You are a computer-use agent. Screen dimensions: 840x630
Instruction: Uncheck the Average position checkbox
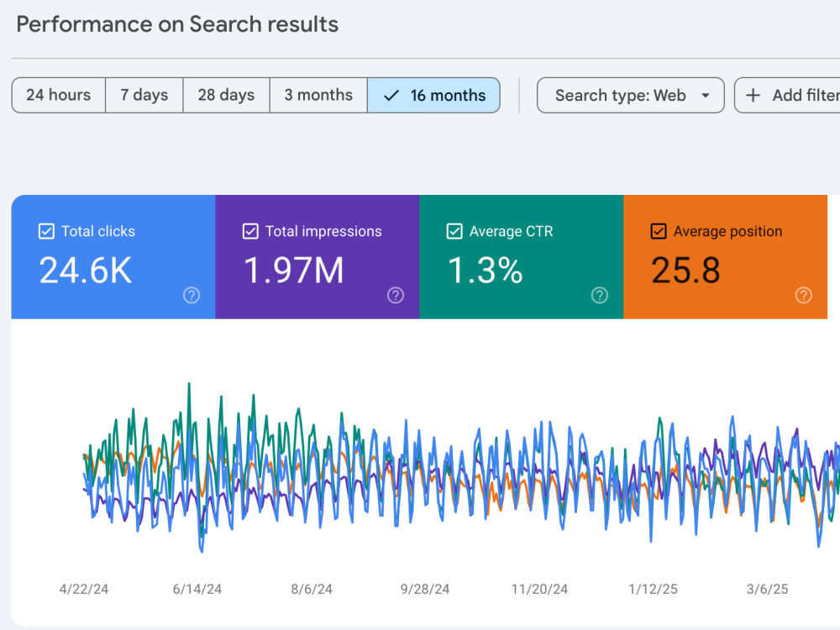click(x=659, y=232)
